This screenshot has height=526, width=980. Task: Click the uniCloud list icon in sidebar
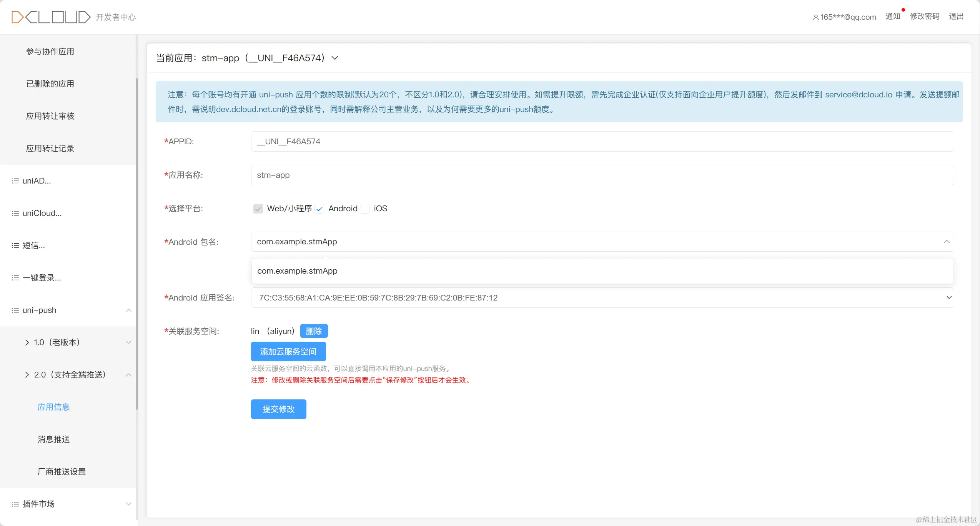tap(15, 213)
